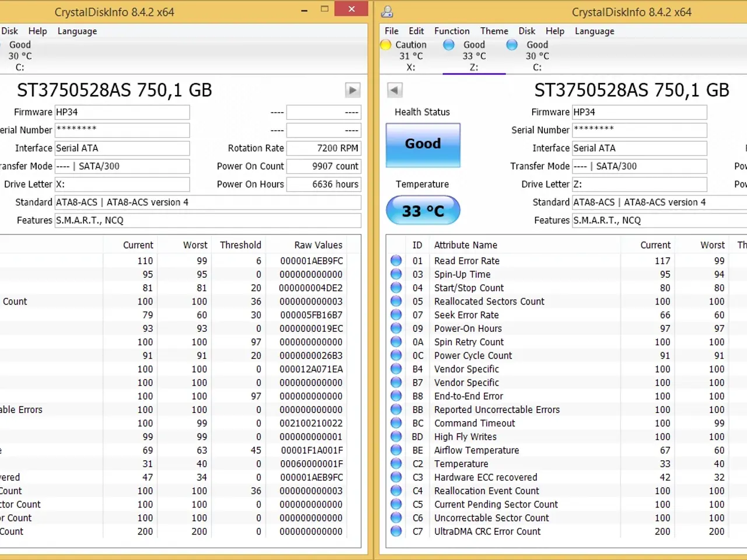Image resolution: width=747 pixels, height=560 pixels.
Task: Select the blue Good status icon for C:
Action: pos(512,45)
